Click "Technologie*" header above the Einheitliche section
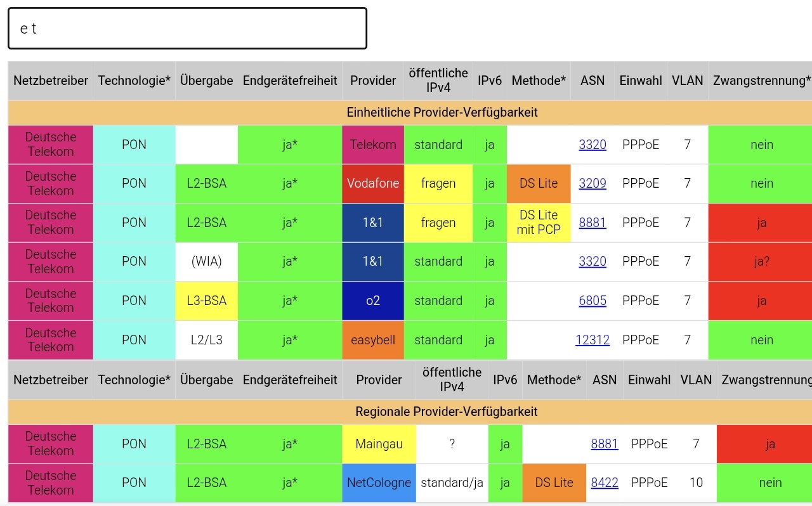The width and height of the screenshot is (812, 506). [x=134, y=81]
